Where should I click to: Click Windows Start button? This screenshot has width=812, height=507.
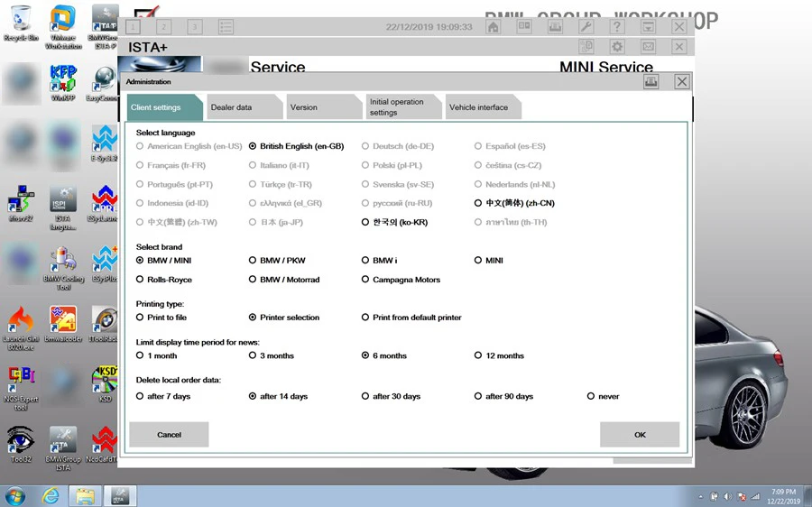coord(14,496)
